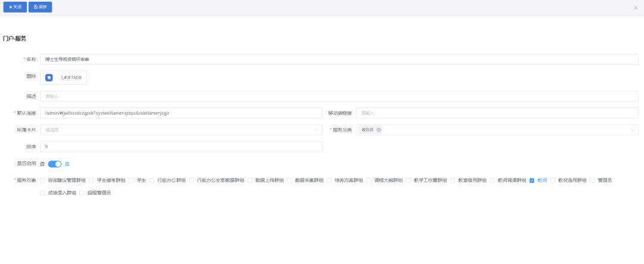Click the 名称 input field
Viewport: 644px width, 264px height.
point(339,59)
